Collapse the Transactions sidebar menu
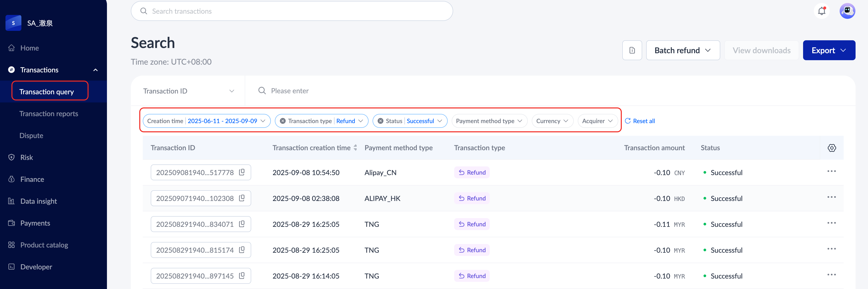Screen dimensions: 868x289 [95, 70]
